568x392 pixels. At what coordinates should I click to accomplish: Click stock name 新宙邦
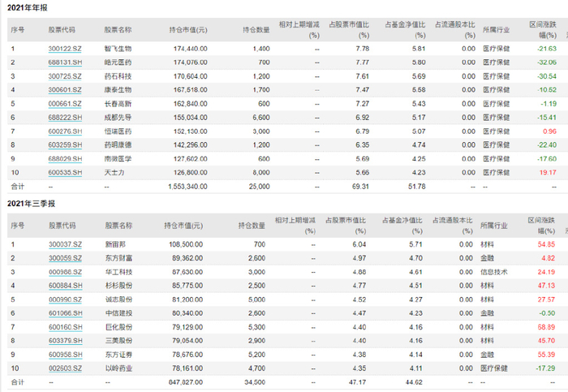(115, 244)
